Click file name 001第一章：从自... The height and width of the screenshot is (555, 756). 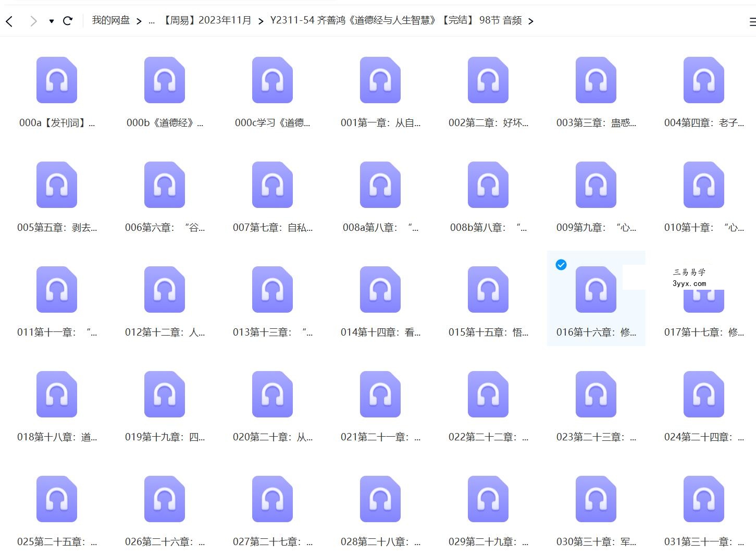click(x=380, y=122)
